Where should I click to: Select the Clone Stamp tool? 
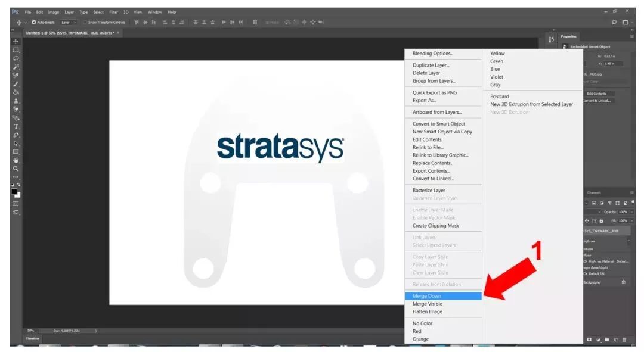click(16, 101)
